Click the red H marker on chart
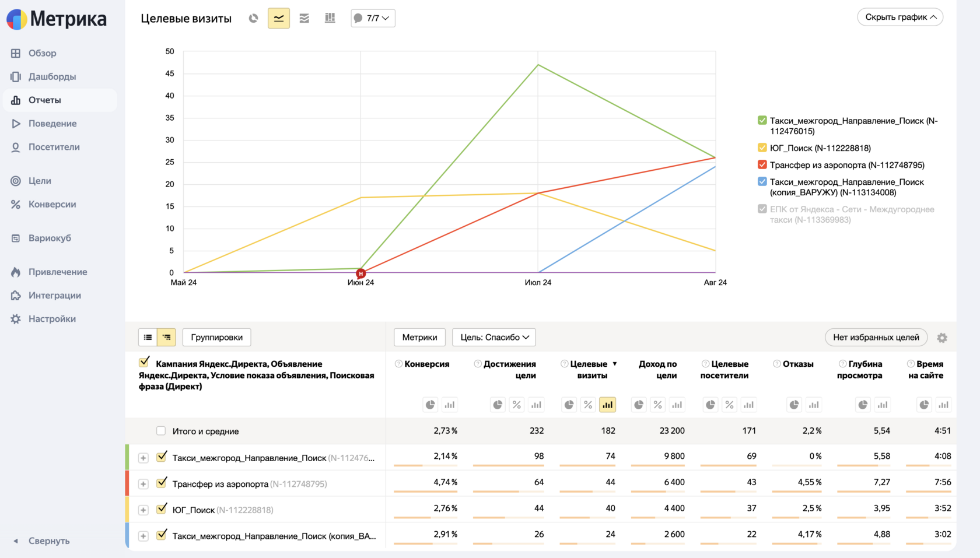980x558 pixels. point(361,273)
